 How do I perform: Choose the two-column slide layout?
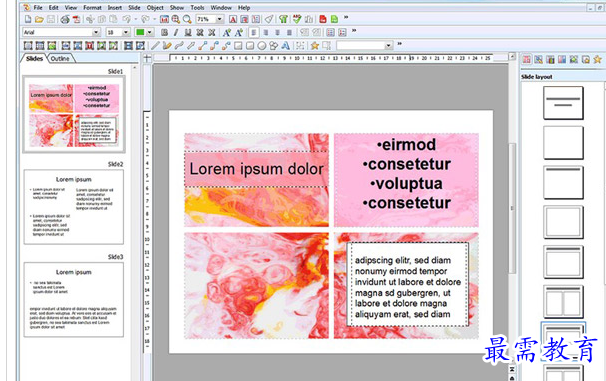coord(563,302)
